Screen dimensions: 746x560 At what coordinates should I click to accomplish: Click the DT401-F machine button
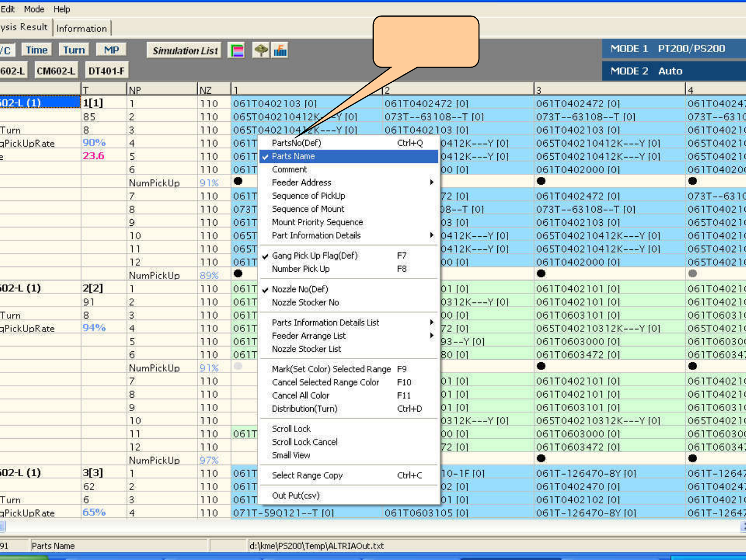[x=106, y=71]
